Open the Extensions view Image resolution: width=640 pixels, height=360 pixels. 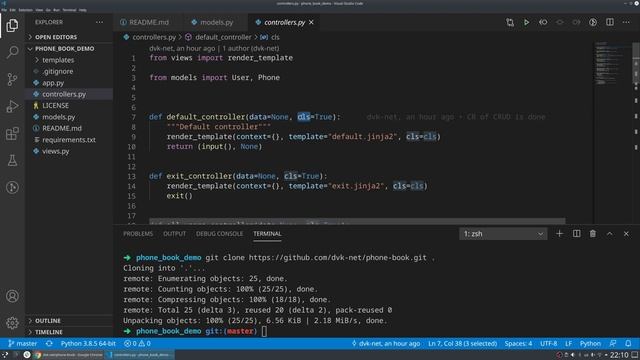coord(12,133)
